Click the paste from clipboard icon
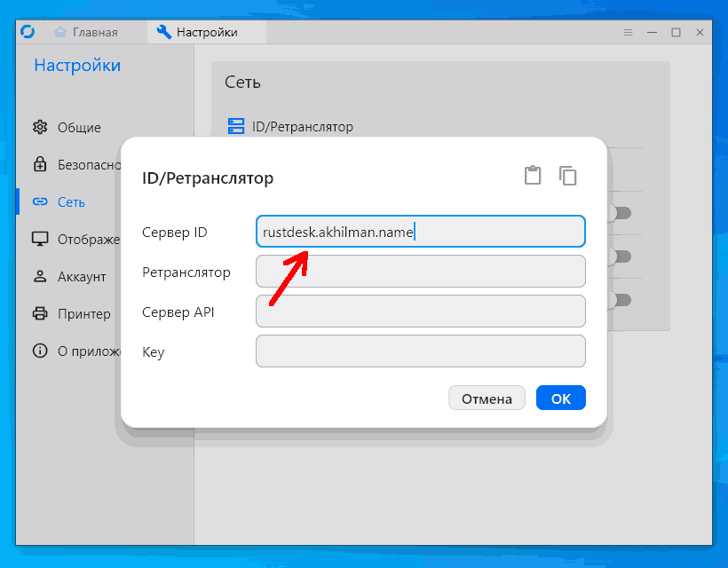 click(x=533, y=176)
